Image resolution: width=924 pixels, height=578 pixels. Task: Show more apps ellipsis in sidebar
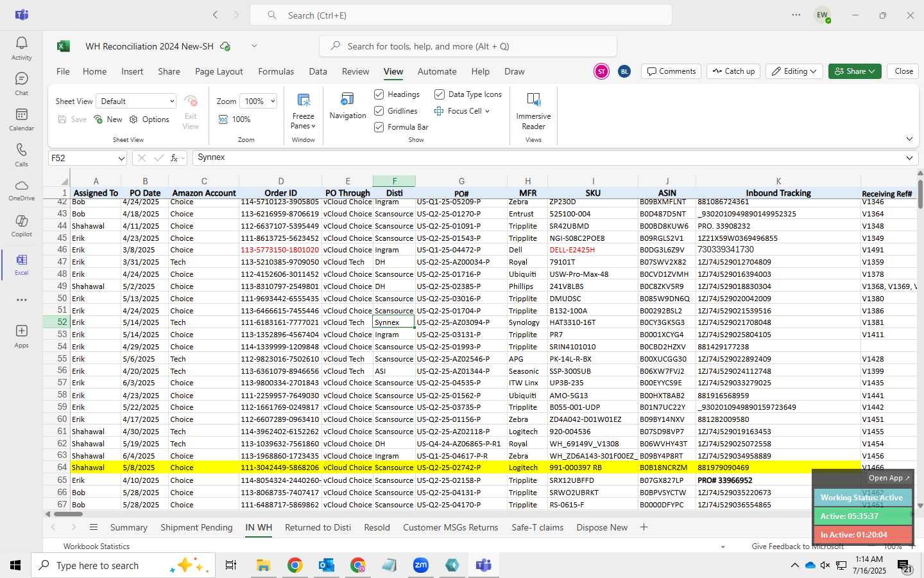[21, 300]
